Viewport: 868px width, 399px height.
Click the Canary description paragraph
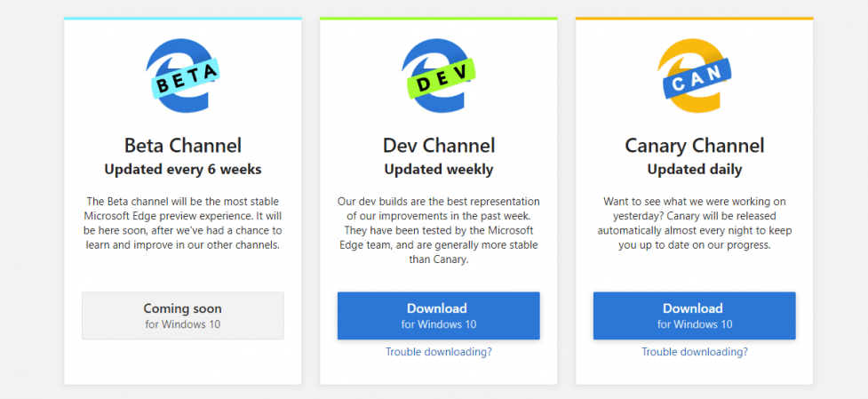pos(694,222)
